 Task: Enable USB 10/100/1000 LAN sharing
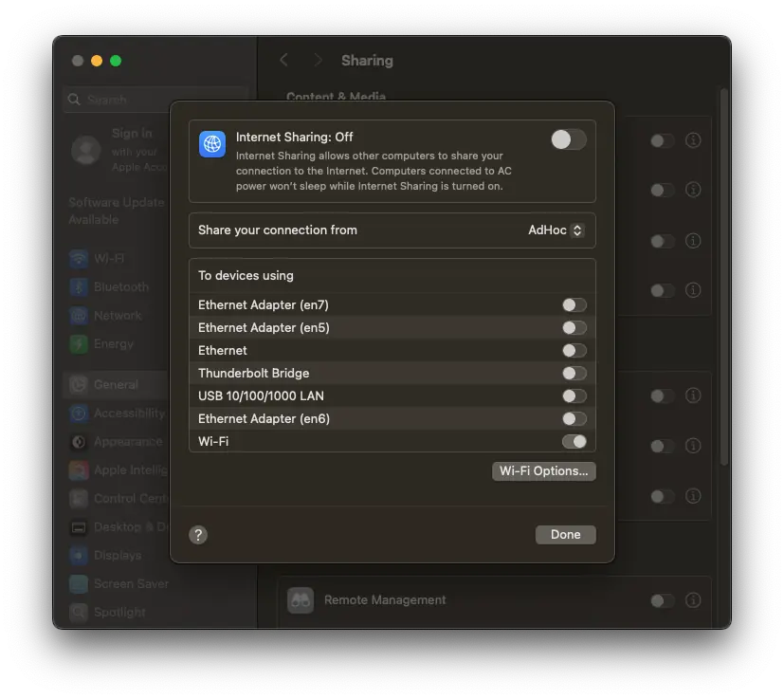[574, 395]
